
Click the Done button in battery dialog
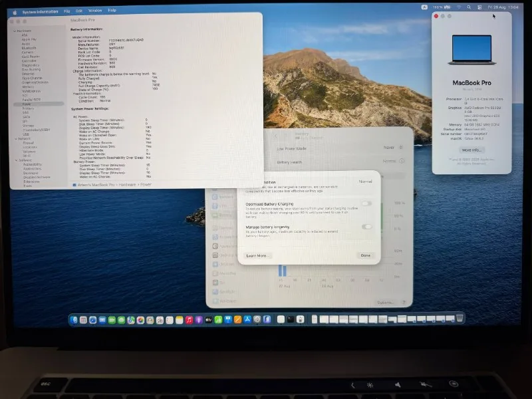365,255
